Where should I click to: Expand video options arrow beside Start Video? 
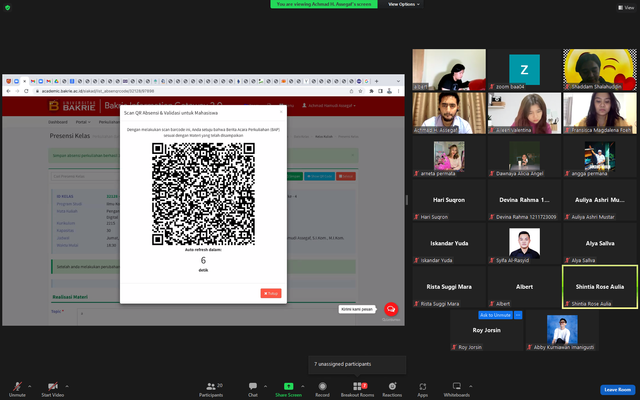click(x=67, y=386)
